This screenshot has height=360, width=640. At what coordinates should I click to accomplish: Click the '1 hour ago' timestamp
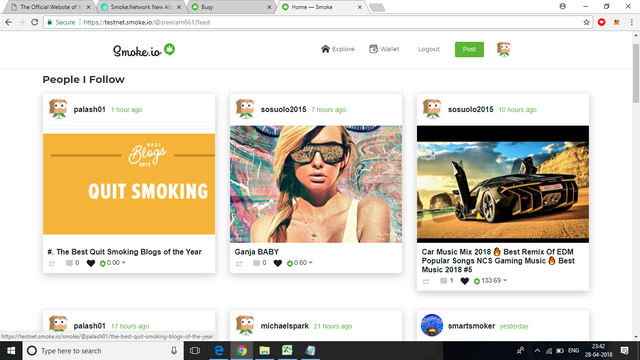pyautogui.click(x=127, y=110)
